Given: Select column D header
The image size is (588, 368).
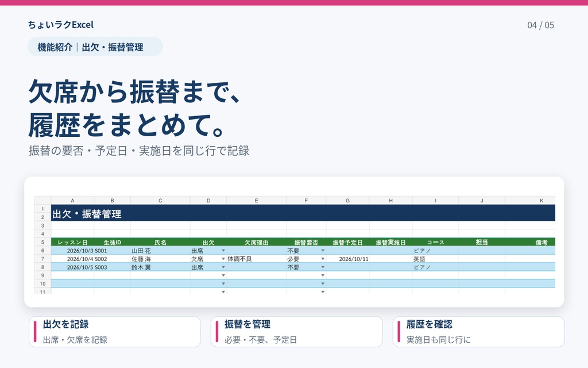Looking at the screenshot, I should click(208, 201).
